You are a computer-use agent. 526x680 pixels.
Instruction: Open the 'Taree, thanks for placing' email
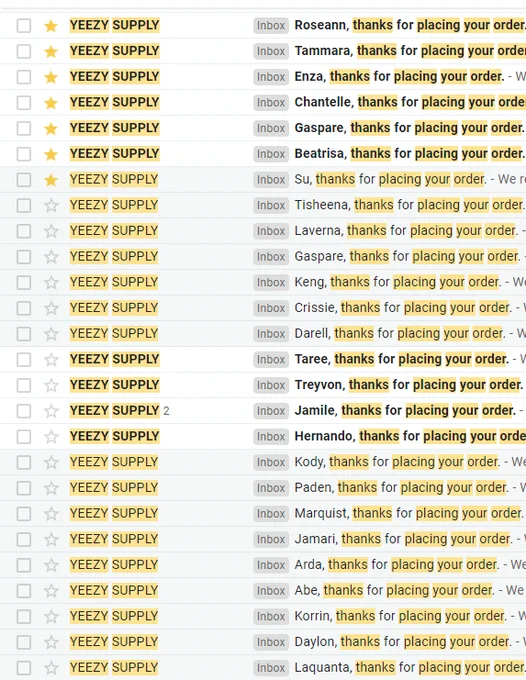pyautogui.click(x=402, y=359)
